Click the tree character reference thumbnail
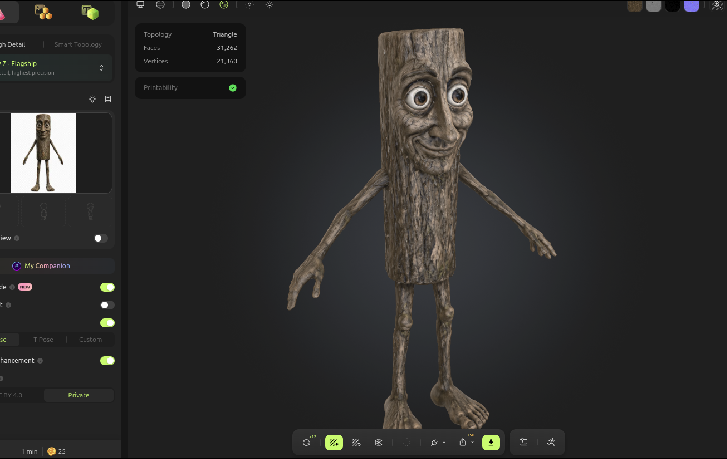The image size is (727, 459). 43,153
